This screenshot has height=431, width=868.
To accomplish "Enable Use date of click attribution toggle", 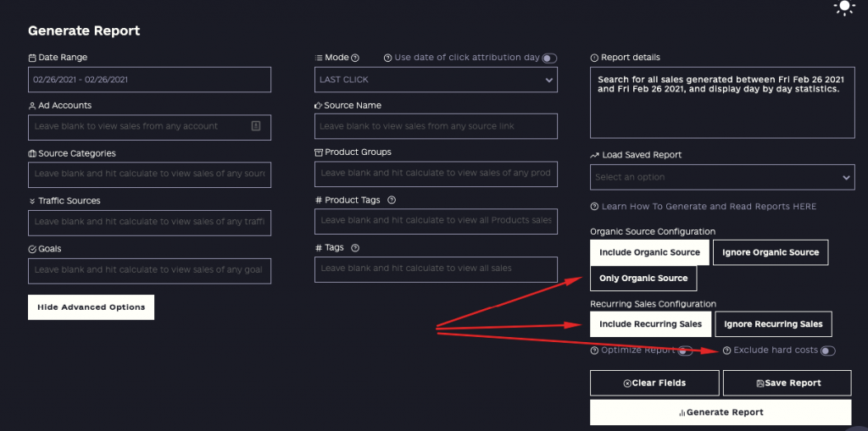I will click(x=549, y=58).
